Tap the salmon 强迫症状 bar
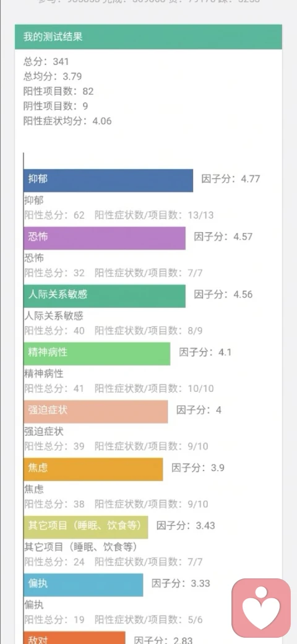The width and height of the screenshot is (297, 644). pyautogui.click(x=95, y=412)
